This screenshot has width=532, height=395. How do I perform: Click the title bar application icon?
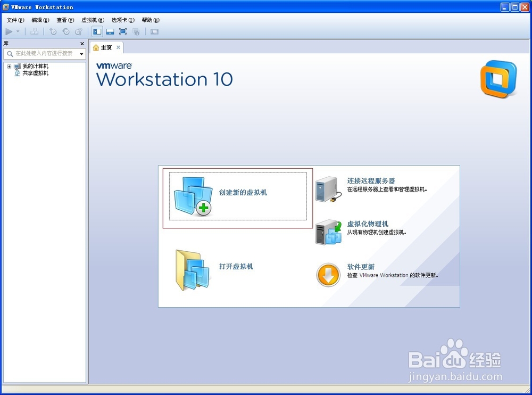(x=5, y=7)
